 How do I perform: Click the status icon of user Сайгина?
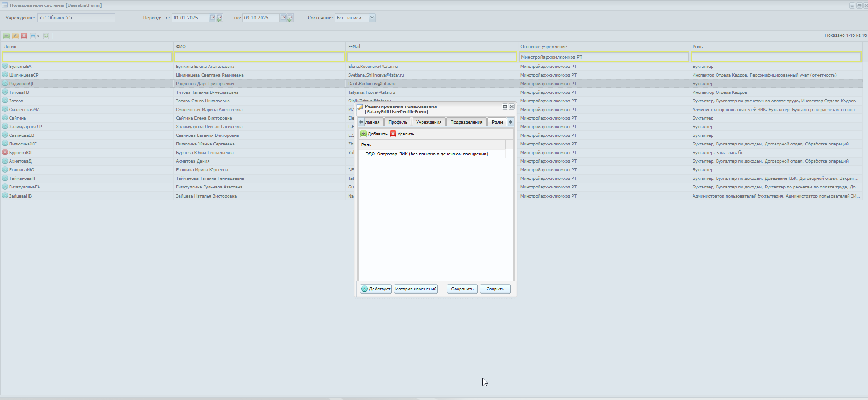click(x=5, y=118)
